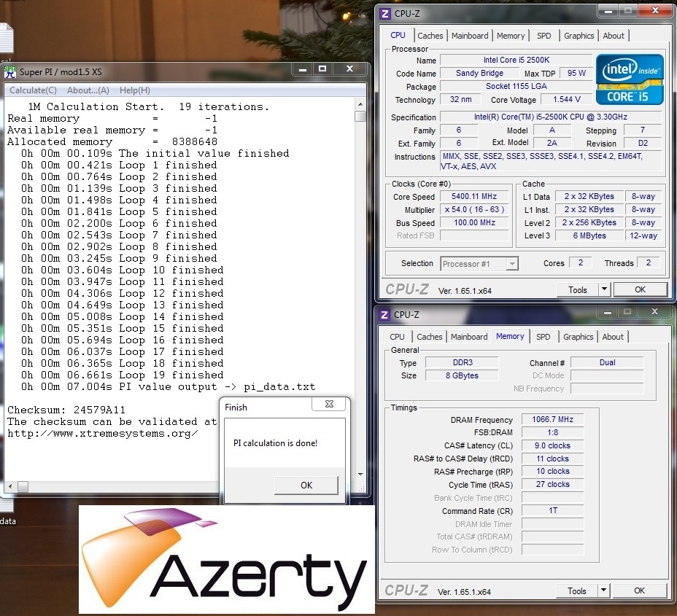677x616 pixels.
Task: Switch to SPD tab in lower CPU-Z window
Action: coord(543,337)
